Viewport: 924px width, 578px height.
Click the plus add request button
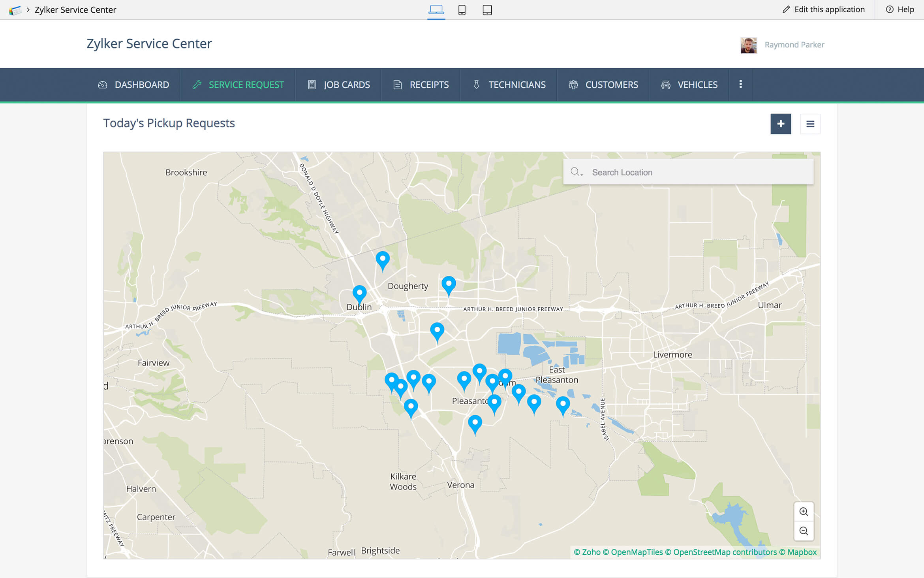pyautogui.click(x=780, y=124)
